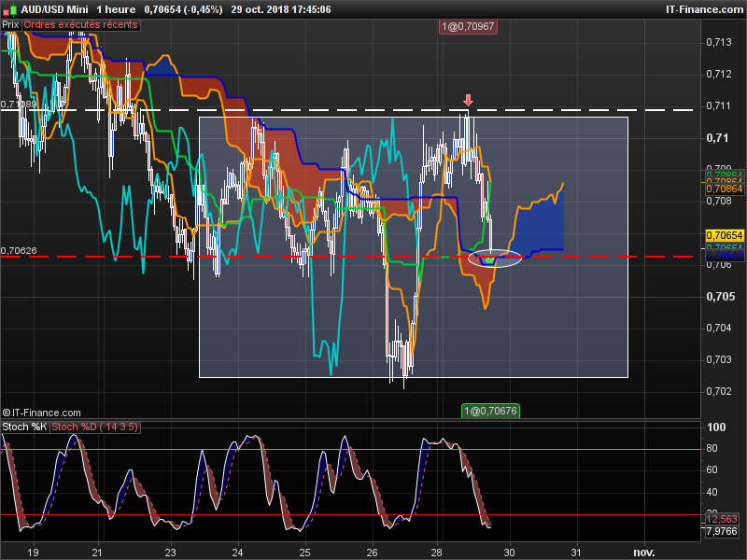Click the price change '0,70654 (-0,45%)'

tap(183, 9)
